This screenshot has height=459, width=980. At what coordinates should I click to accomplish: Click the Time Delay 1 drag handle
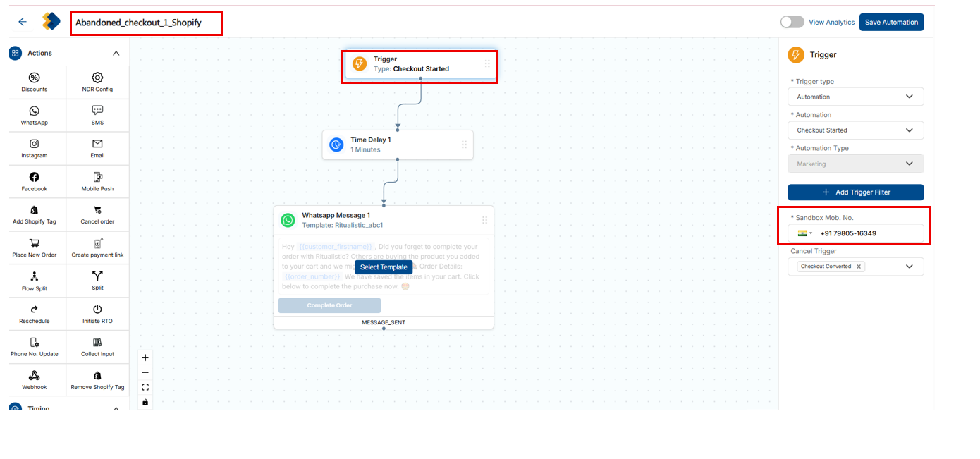464,145
